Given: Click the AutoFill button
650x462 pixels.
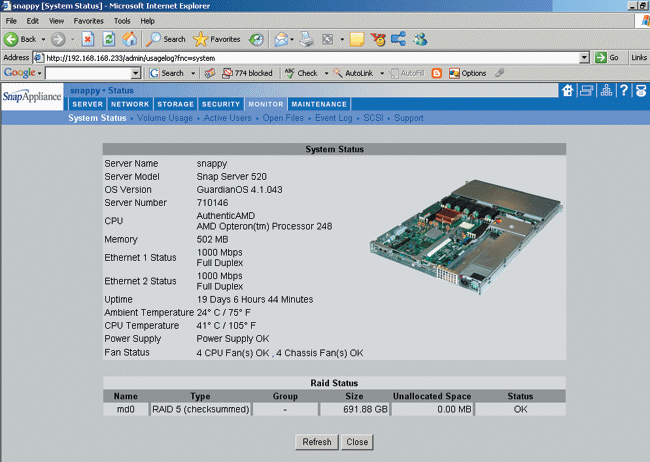Looking at the screenshot, I should (408, 73).
